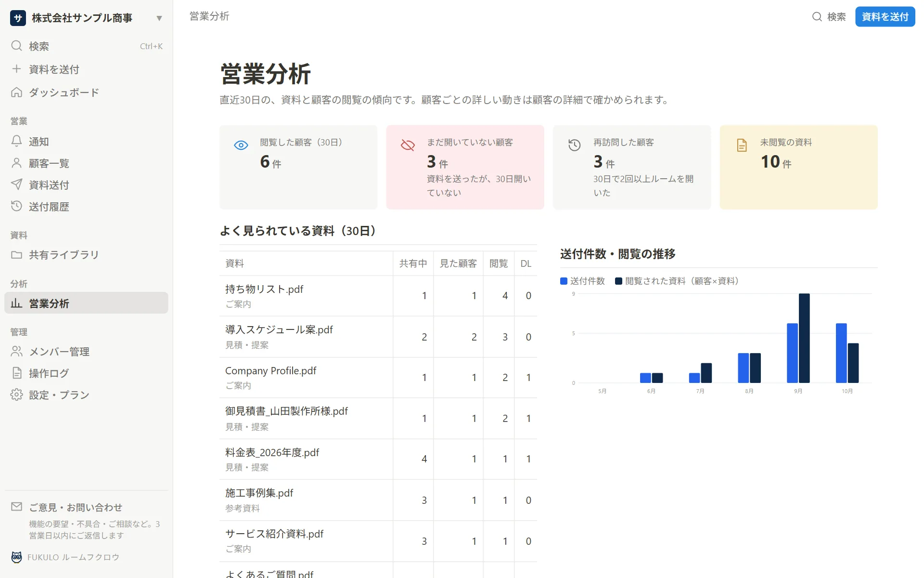924x578 pixels.
Task: Click the 未閲覧の資料 10件 card
Action: point(798,167)
